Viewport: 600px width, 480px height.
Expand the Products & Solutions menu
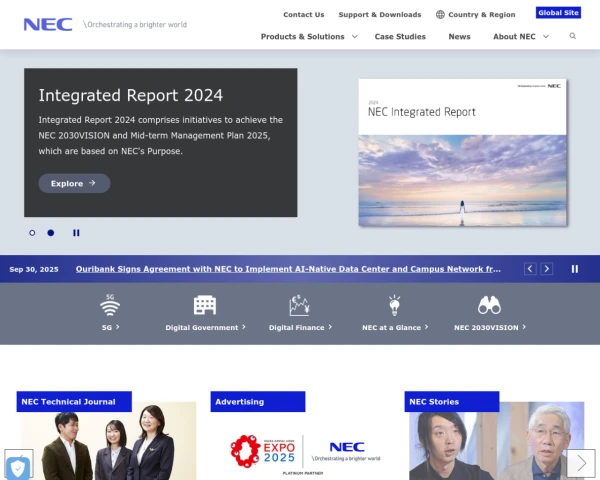[308, 36]
